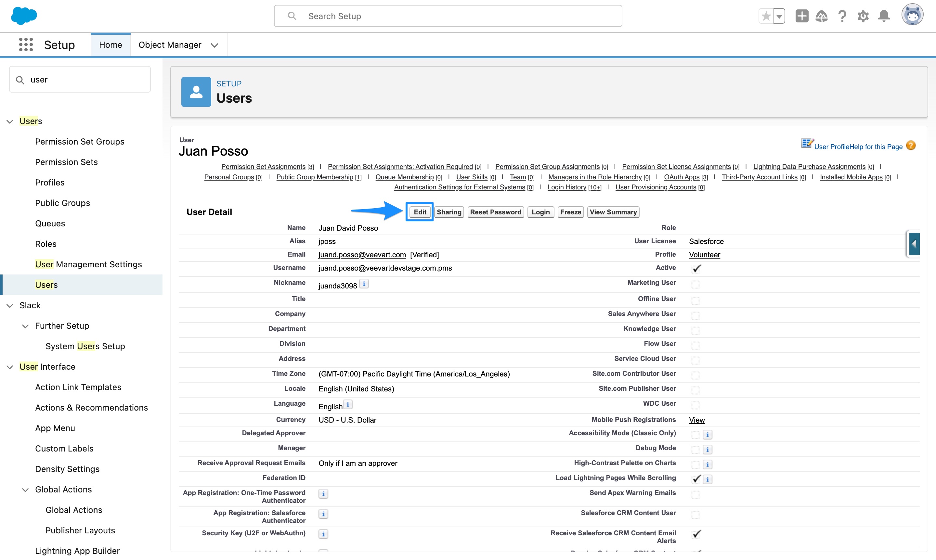The image size is (936, 560).
Task: Uncheck the Active checkbox
Action: point(696,269)
